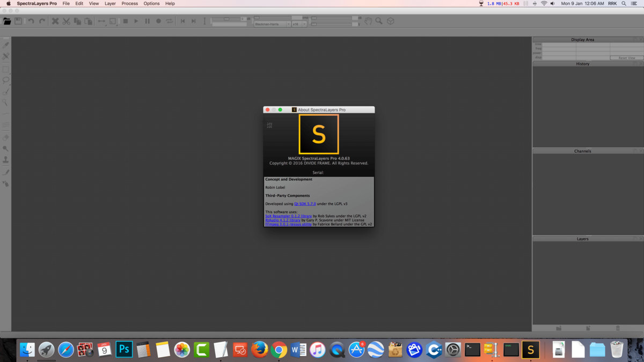Click the 3D cube view icon

click(x=391, y=21)
